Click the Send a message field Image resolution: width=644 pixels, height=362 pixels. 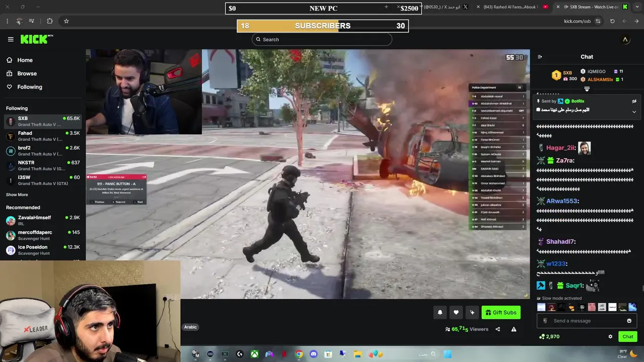coord(586,321)
